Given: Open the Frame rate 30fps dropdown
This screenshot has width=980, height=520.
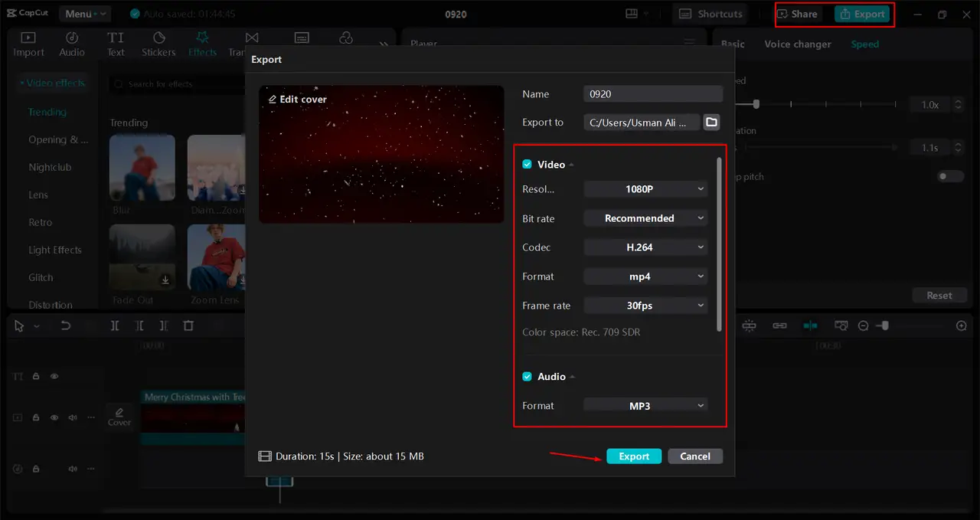Looking at the screenshot, I should click(x=645, y=306).
